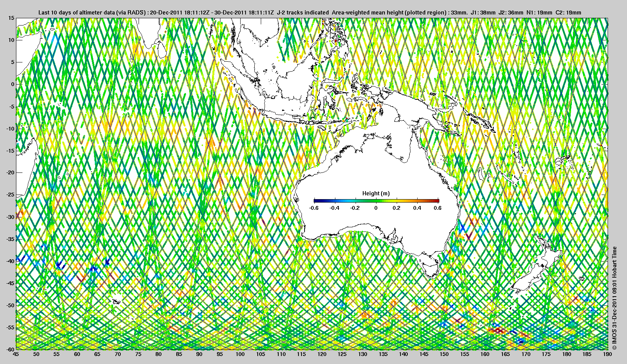The image size is (627, 364).
Task: Click the '-0.2' colorbar tick label
Action: tap(356, 208)
